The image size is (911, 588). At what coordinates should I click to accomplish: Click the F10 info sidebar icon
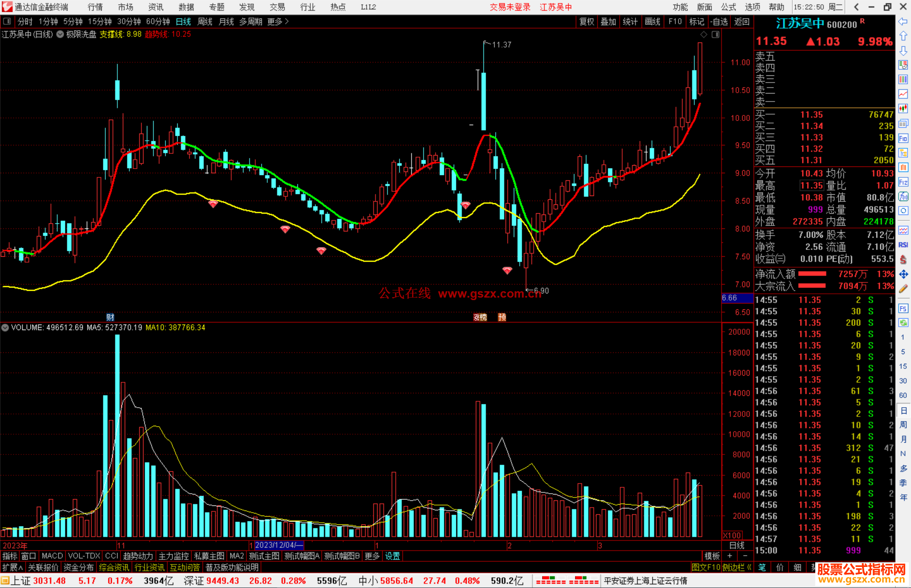pyautogui.click(x=903, y=138)
